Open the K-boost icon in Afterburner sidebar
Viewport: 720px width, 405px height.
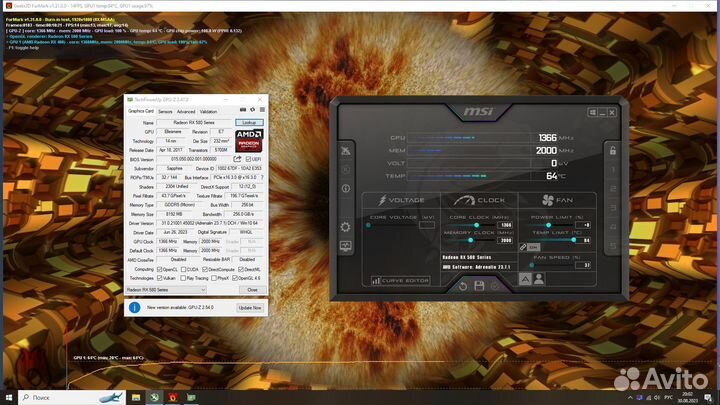(x=346, y=169)
